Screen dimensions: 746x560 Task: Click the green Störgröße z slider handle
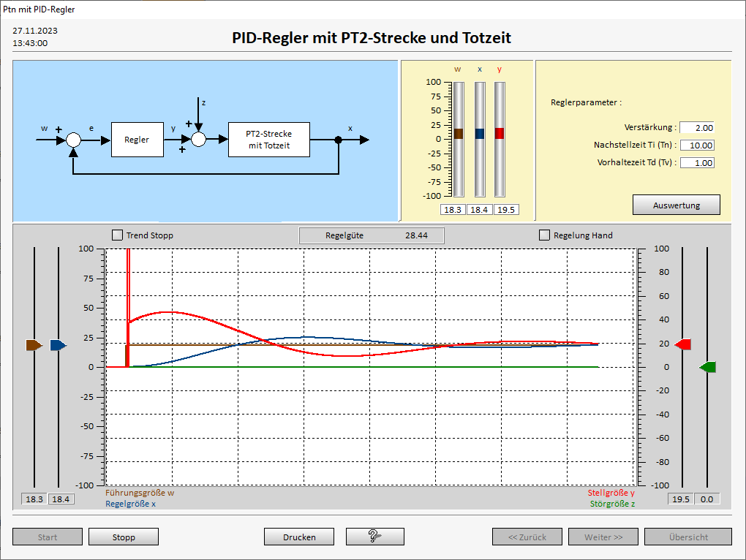707,367
